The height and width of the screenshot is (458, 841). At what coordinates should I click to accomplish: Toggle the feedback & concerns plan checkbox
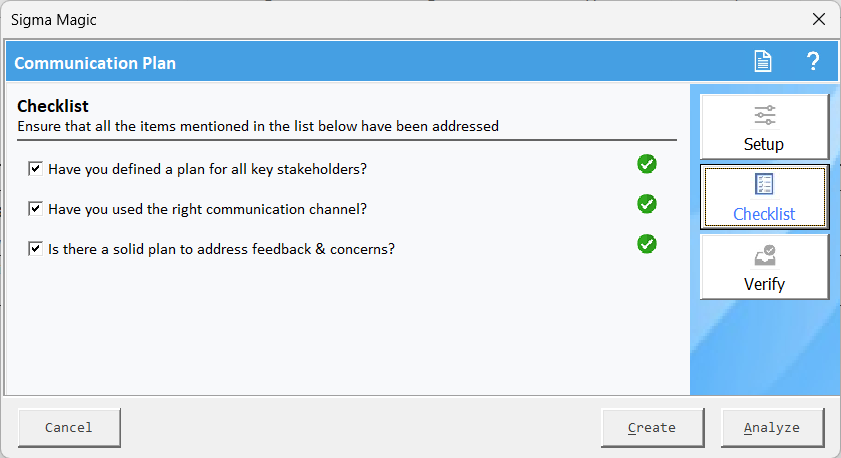pos(36,249)
